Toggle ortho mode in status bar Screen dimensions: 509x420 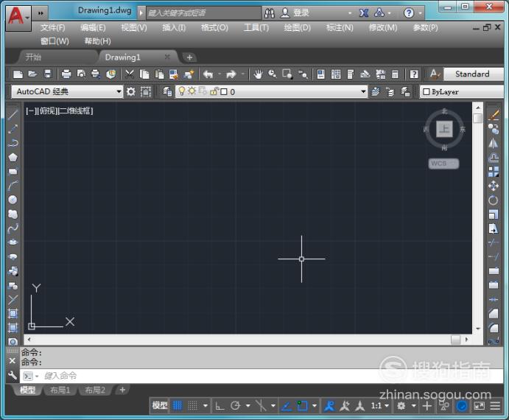(220, 405)
